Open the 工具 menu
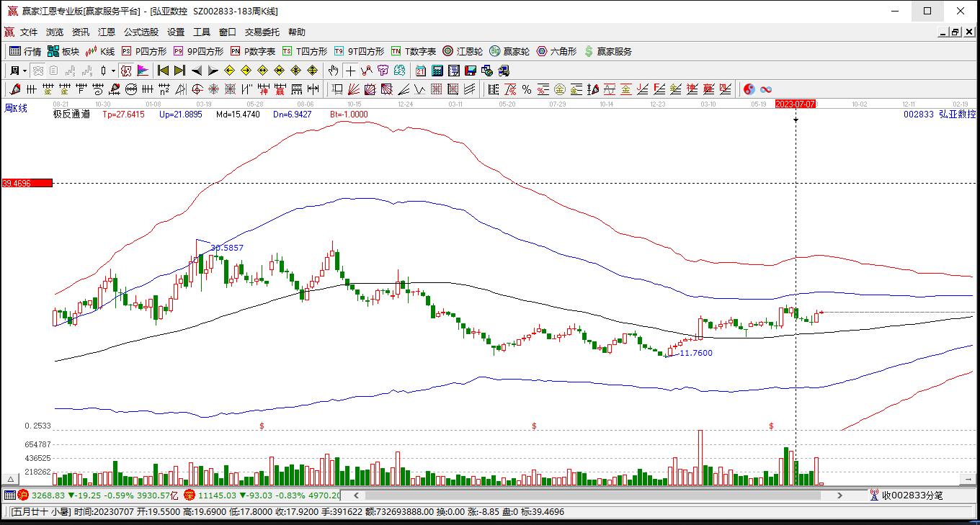The width and height of the screenshot is (980, 525). point(202,32)
